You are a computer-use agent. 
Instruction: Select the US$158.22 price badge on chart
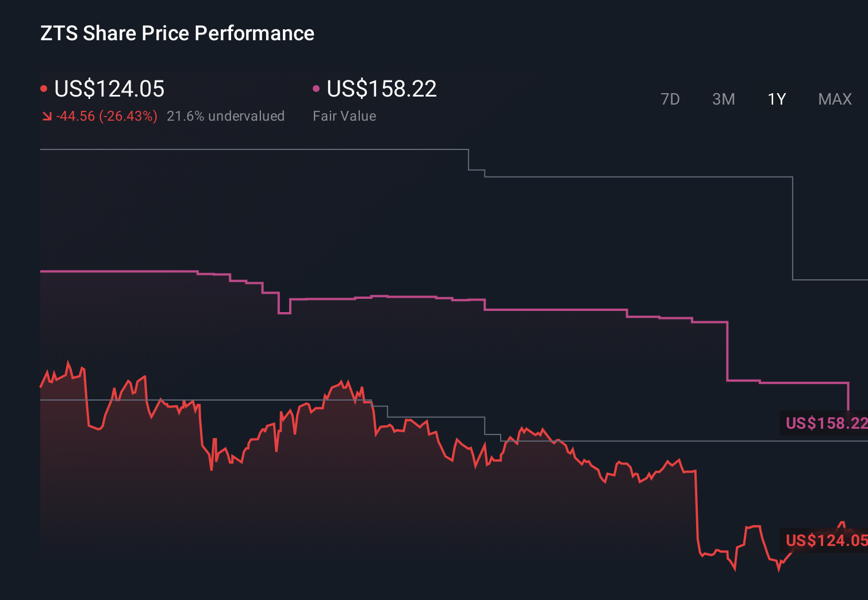tap(826, 424)
